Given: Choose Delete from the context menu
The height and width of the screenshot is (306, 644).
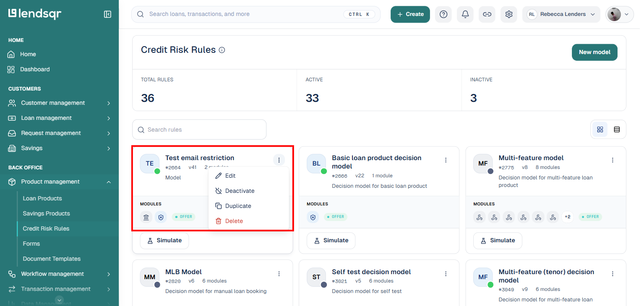Looking at the screenshot, I should pyautogui.click(x=248, y=221).
